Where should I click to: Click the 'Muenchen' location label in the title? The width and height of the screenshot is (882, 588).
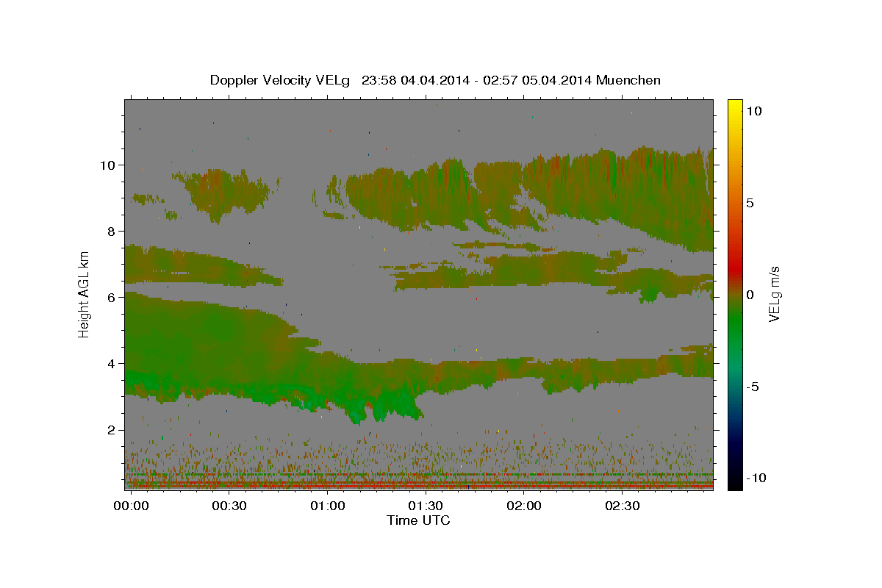629,80
